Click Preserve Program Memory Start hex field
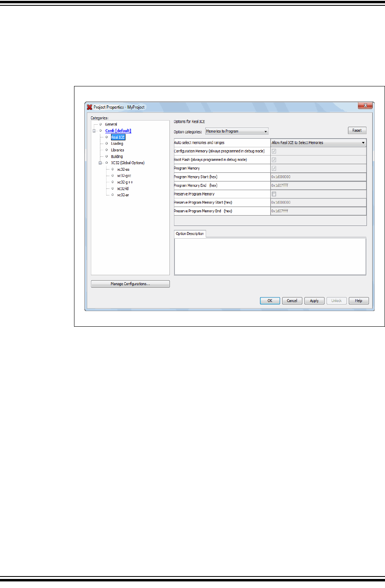385x588 pixels. (x=318, y=202)
